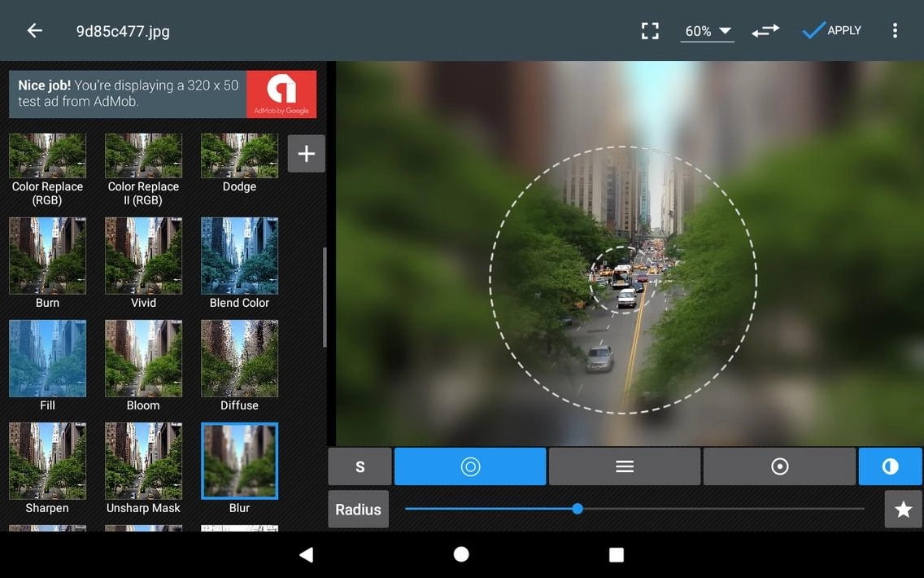The image size is (924, 578).
Task: Click the Radius label button
Action: [x=358, y=510]
